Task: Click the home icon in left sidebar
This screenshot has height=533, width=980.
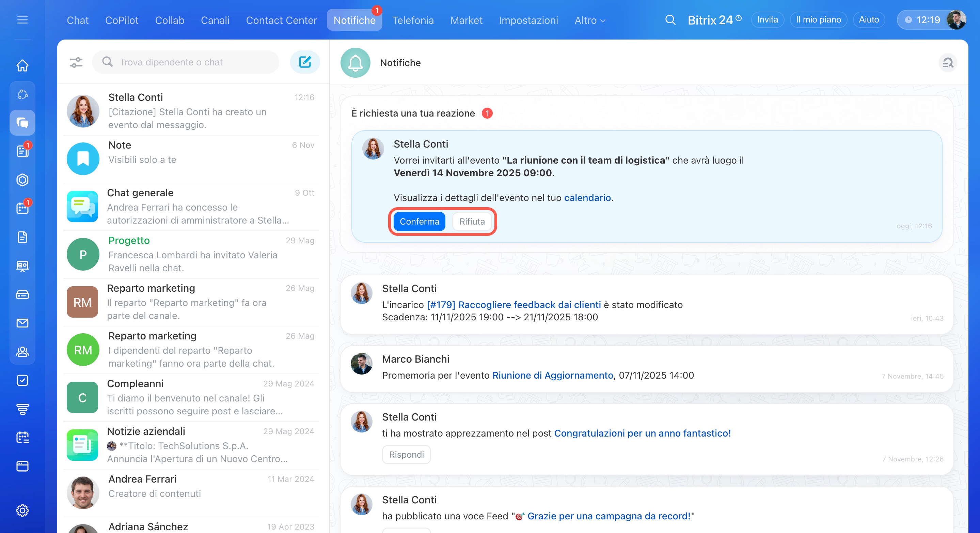Action: pos(22,65)
